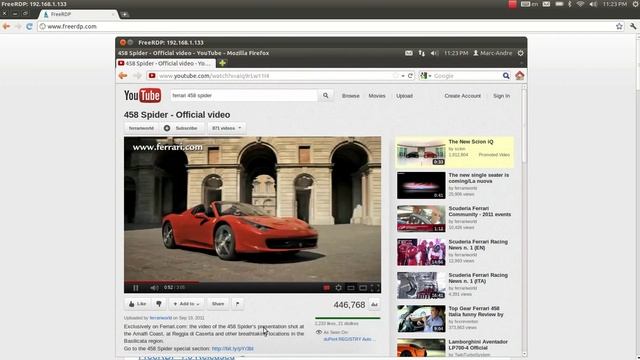Click the red annotations toggle in player

click(327, 288)
